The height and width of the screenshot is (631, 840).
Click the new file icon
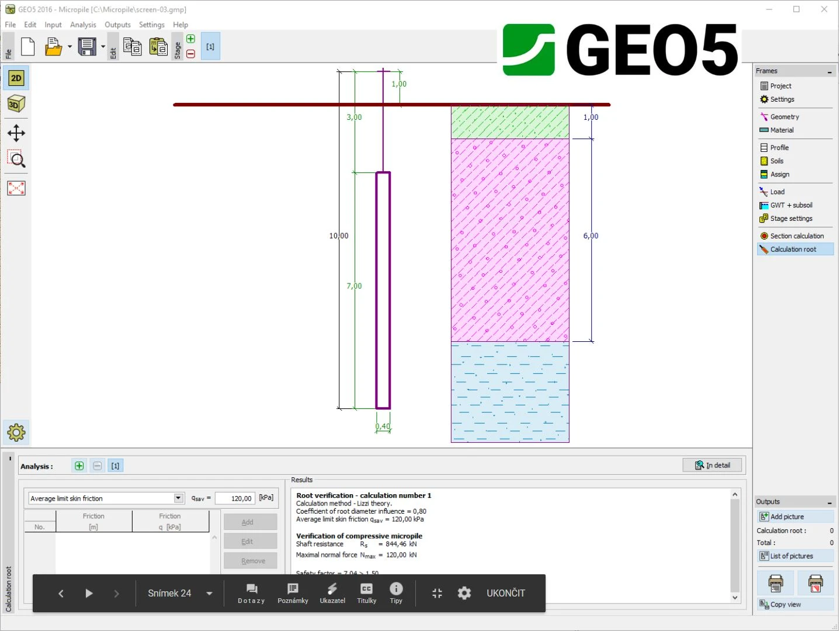point(27,47)
